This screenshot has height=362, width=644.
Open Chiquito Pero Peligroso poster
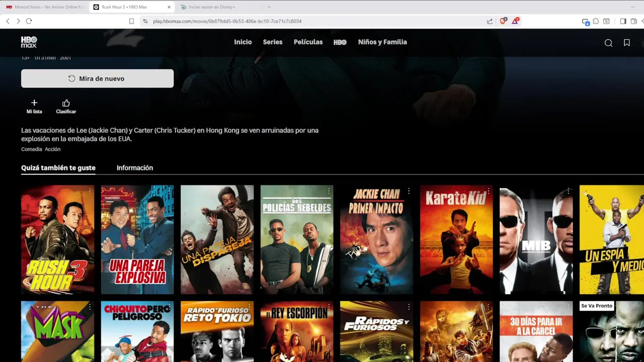point(137,331)
